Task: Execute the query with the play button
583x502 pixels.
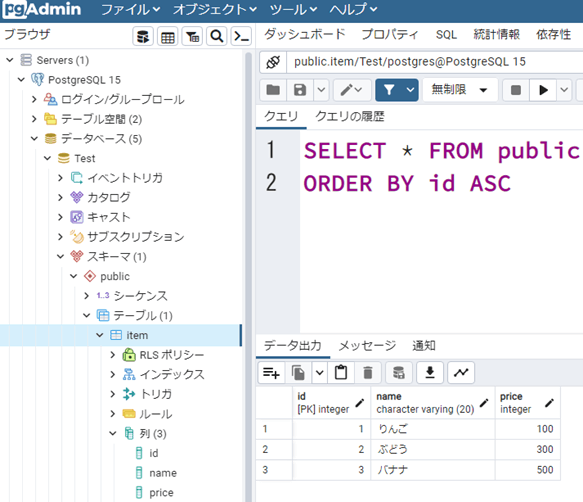Action: click(543, 90)
